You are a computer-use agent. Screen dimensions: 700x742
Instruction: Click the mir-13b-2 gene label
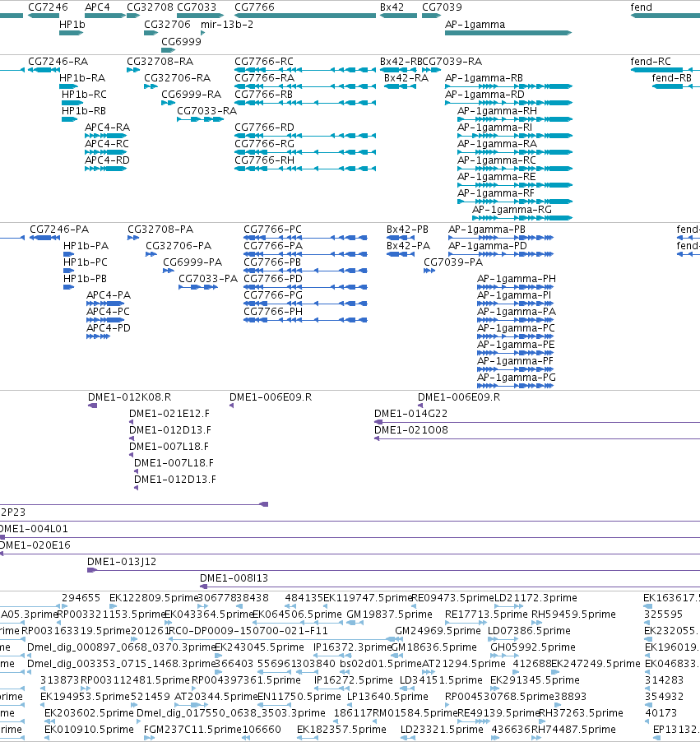pos(227,24)
